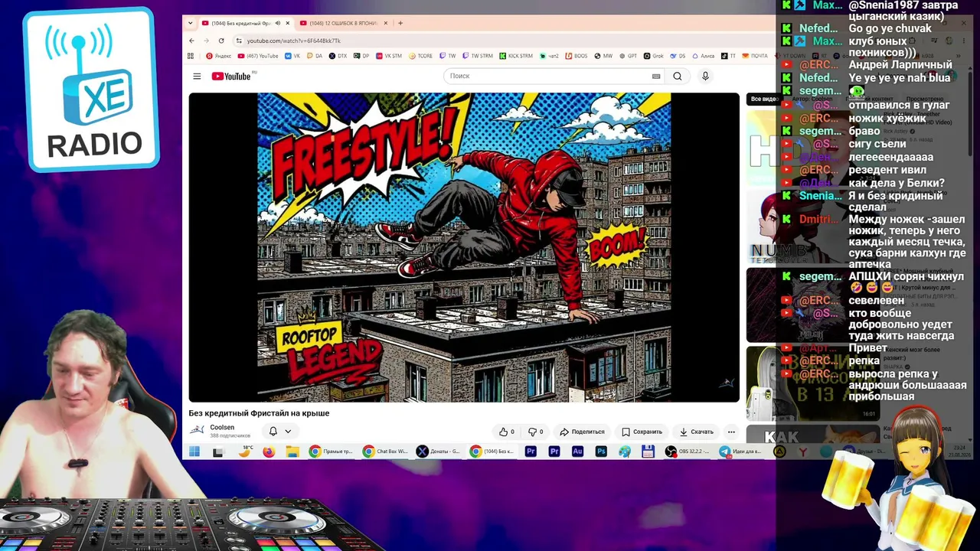Switch to the 'Chat Box Wi...' Chrome taskbar window

coord(387,452)
